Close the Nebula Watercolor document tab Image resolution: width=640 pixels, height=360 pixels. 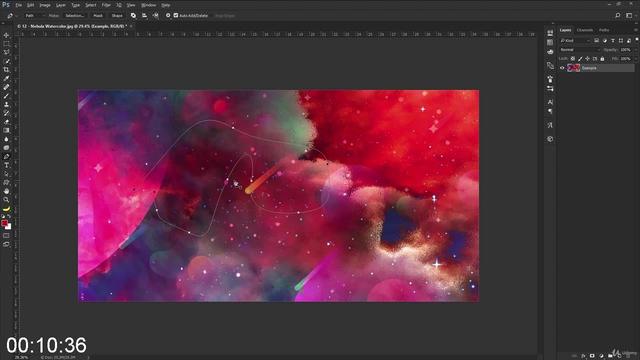pyautogui.click(x=131, y=26)
